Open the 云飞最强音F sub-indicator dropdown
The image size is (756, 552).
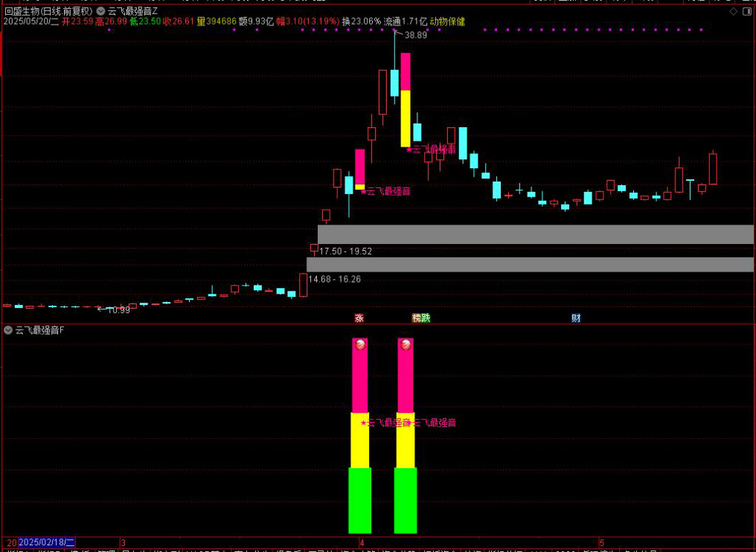[7, 330]
